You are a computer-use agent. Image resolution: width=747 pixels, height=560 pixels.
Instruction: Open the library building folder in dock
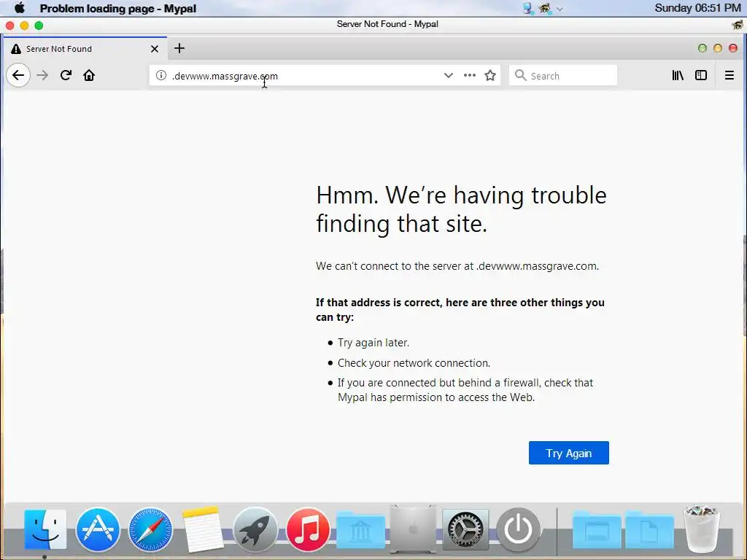point(360,530)
